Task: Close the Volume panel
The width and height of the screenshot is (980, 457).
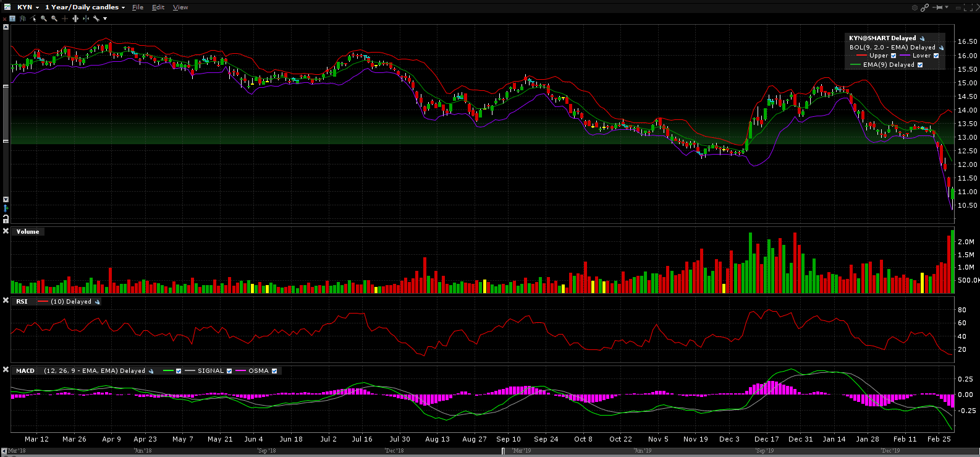Action: [x=6, y=231]
